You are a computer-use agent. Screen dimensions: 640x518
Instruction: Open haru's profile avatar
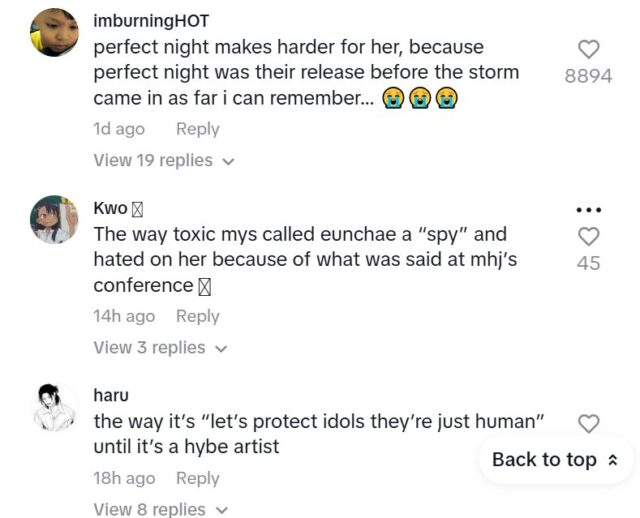point(54,407)
